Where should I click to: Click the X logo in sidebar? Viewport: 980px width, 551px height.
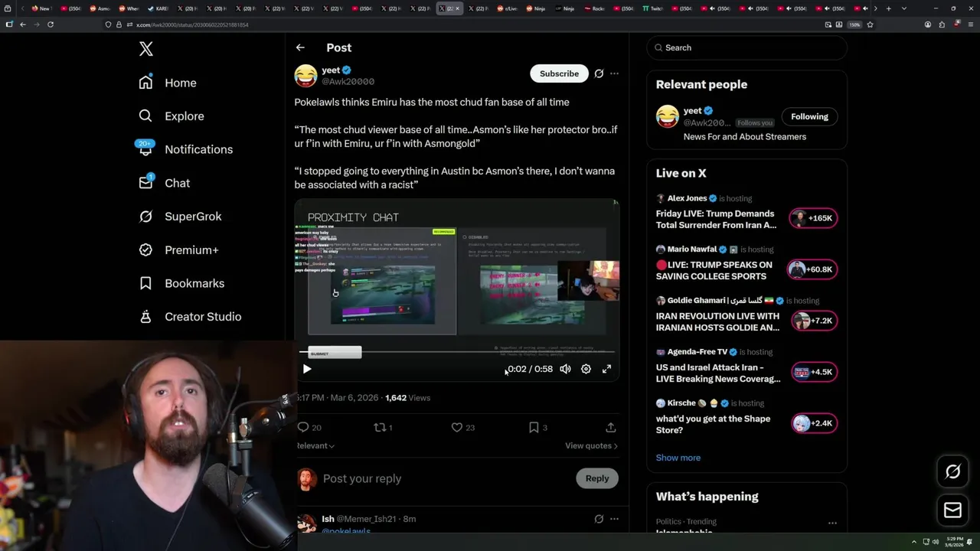pos(146,49)
